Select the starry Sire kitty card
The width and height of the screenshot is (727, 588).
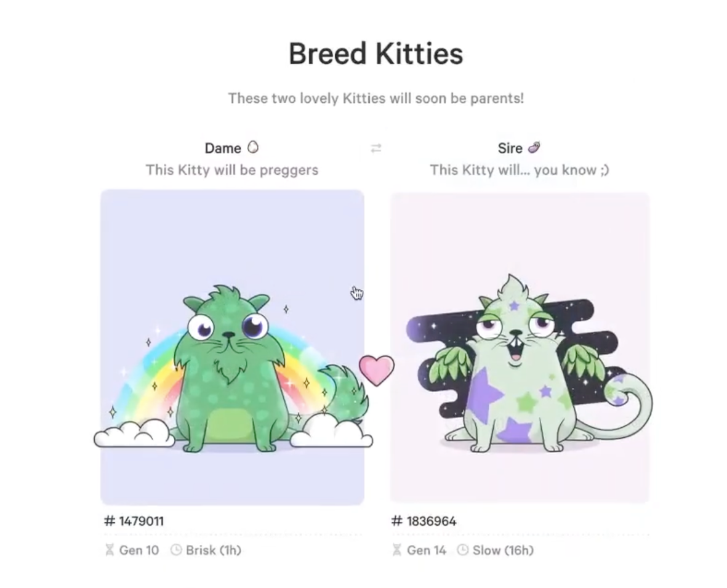[x=520, y=347]
